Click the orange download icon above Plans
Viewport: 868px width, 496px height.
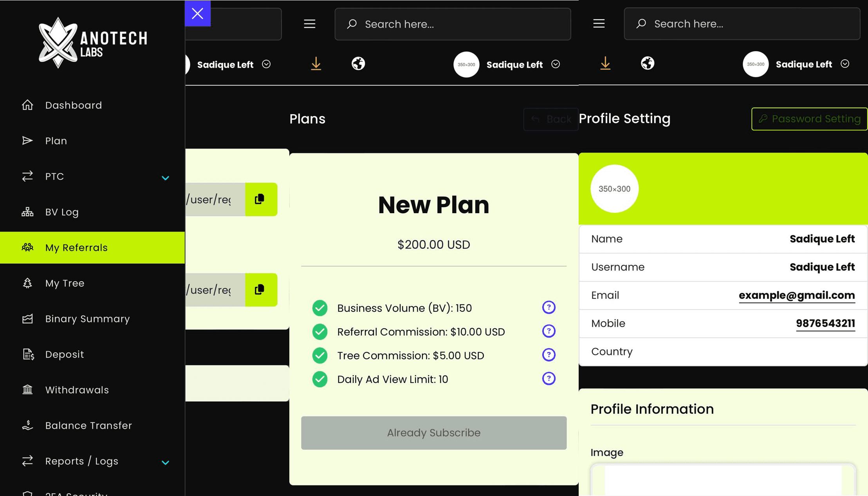(x=316, y=63)
